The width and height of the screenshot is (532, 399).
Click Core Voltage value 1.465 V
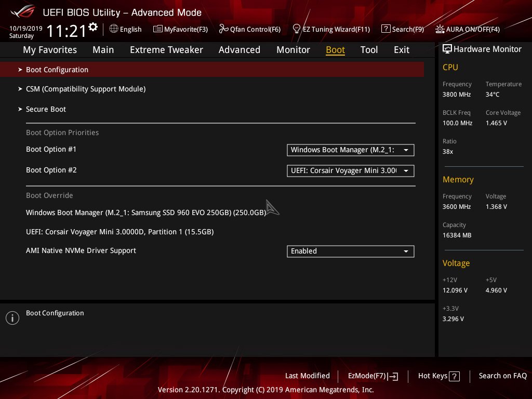pyautogui.click(x=496, y=123)
